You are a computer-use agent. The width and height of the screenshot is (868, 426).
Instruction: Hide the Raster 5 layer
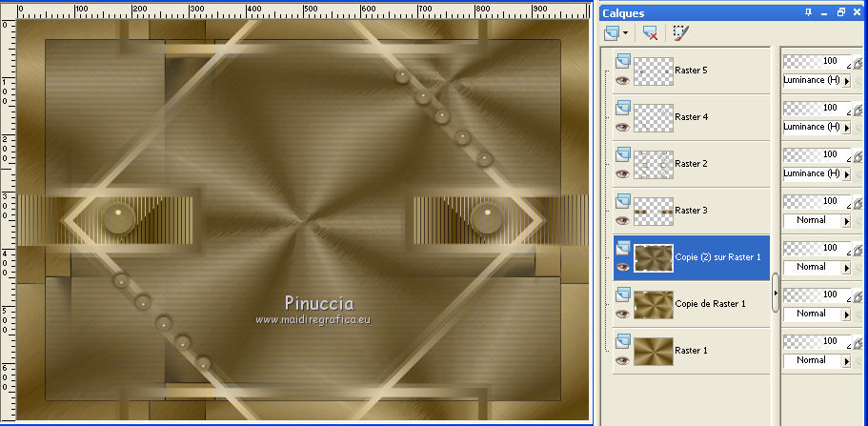pyautogui.click(x=623, y=80)
